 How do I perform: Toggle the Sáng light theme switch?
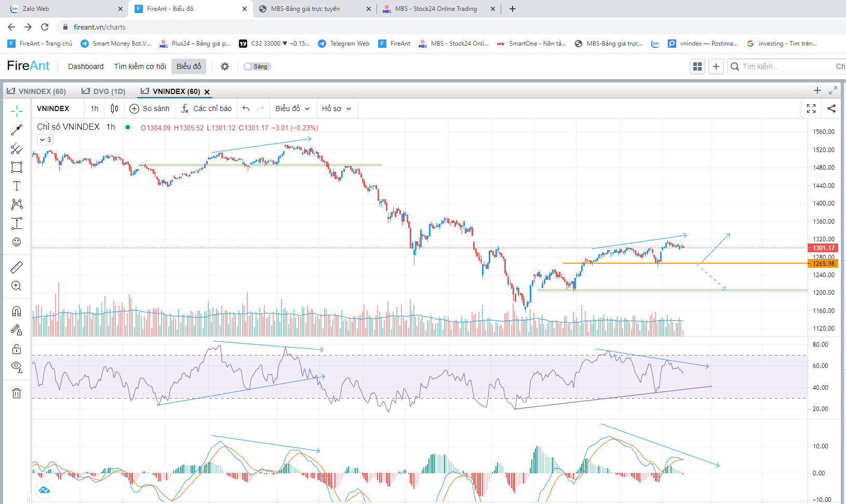coord(257,66)
